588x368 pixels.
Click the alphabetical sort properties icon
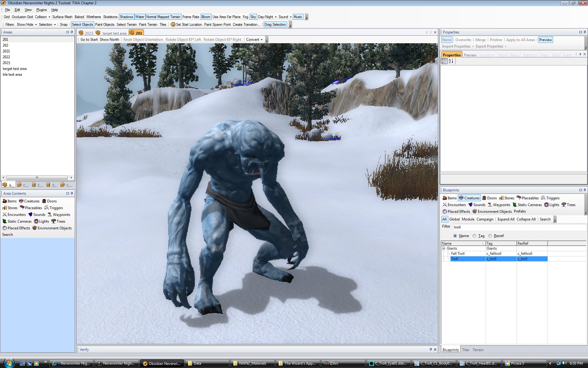pyautogui.click(x=451, y=61)
